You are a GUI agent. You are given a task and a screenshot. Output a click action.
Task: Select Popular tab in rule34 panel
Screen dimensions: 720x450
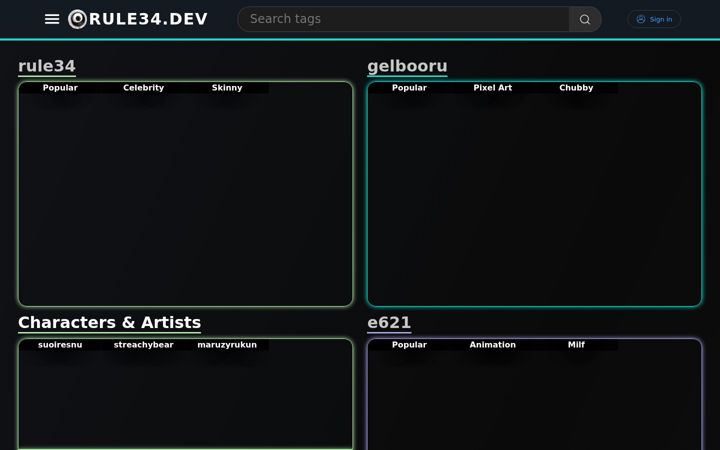(60, 88)
